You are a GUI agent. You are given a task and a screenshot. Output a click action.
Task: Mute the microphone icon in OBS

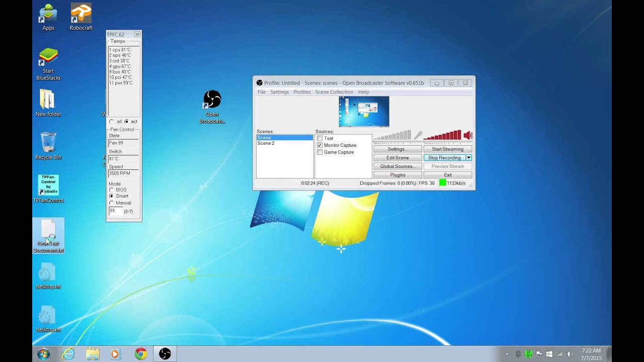click(418, 135)
